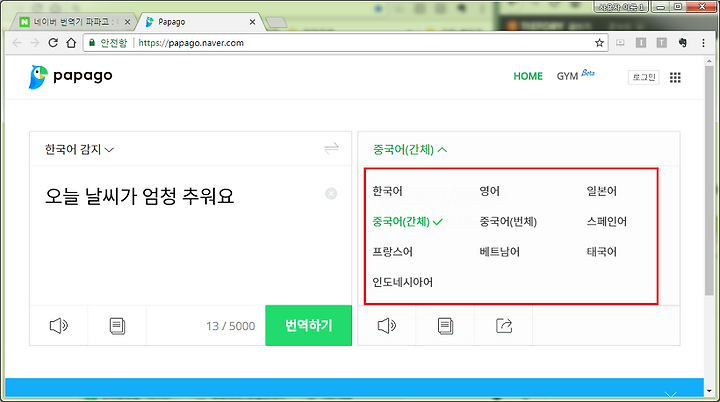Switch to the Papago tab
This screenshot has width=720, height=402.
[201, 22]
